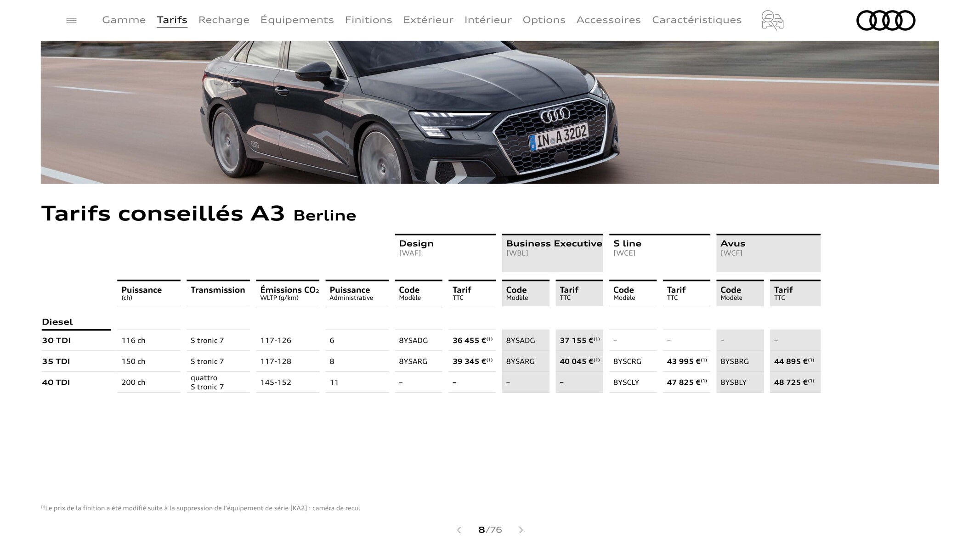
Task: Click the 48 725 € price
Action: tap(794, 382)
